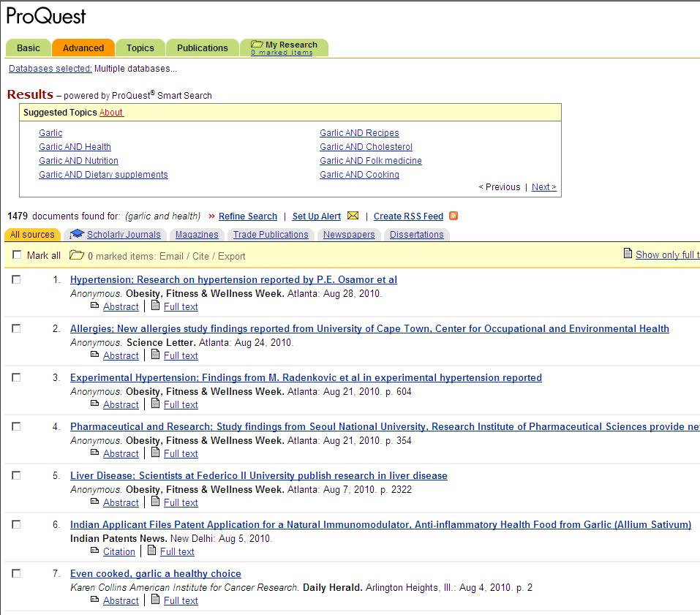The width and height of the screenshot is (700, 615).
Task: Open the Hypertension research by P.E. Osamor article
Action: click(233, 280)
